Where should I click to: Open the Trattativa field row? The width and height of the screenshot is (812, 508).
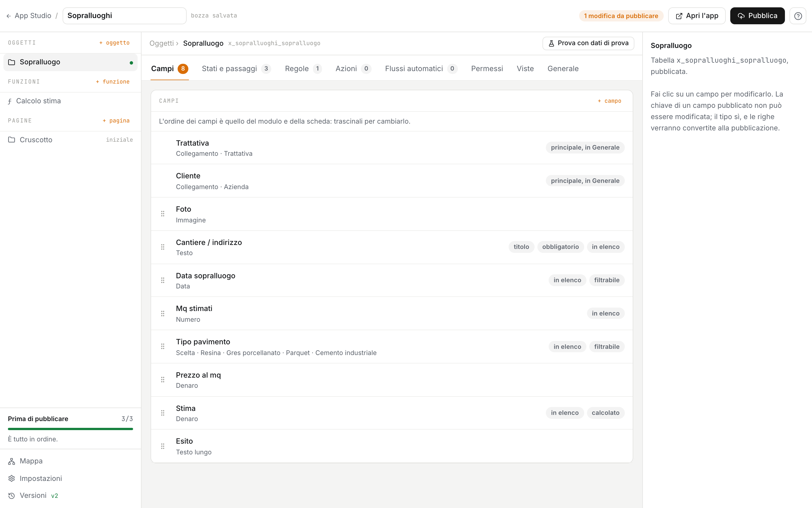[x=392, y=148]
